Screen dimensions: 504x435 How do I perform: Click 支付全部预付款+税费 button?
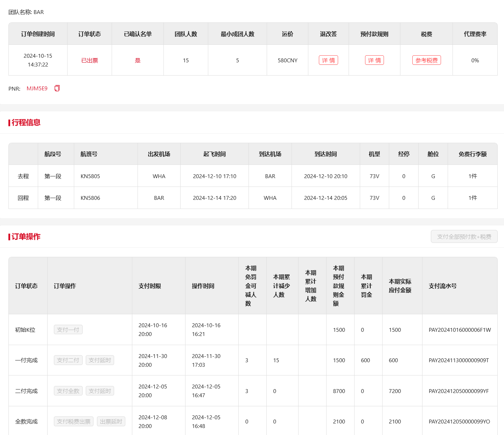[464, 237]
